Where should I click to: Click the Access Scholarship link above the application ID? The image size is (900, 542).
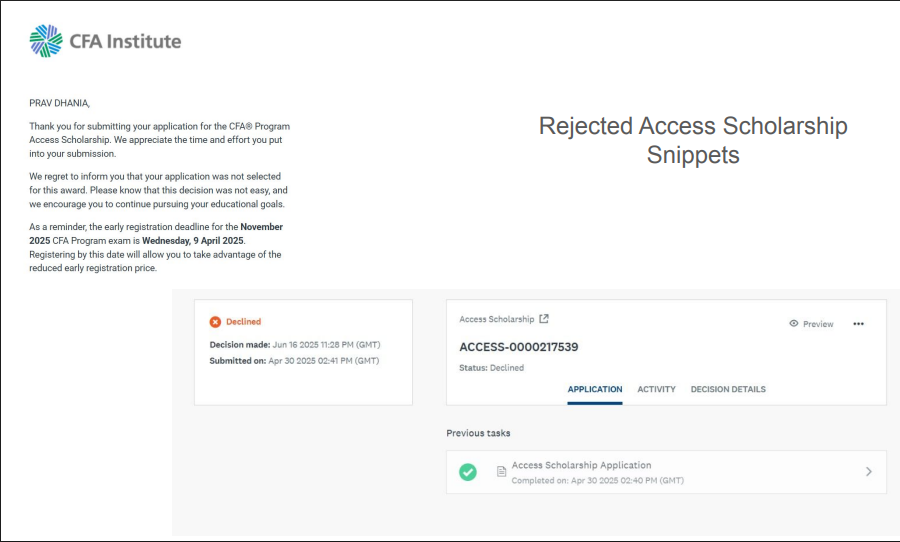(x=497, y=319)
